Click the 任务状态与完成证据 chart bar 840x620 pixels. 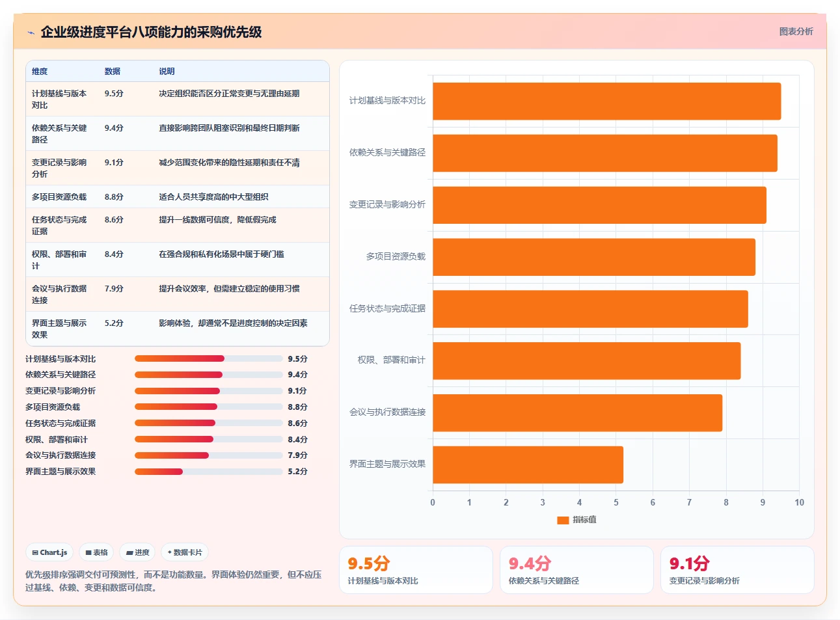[x=590, y=309]
